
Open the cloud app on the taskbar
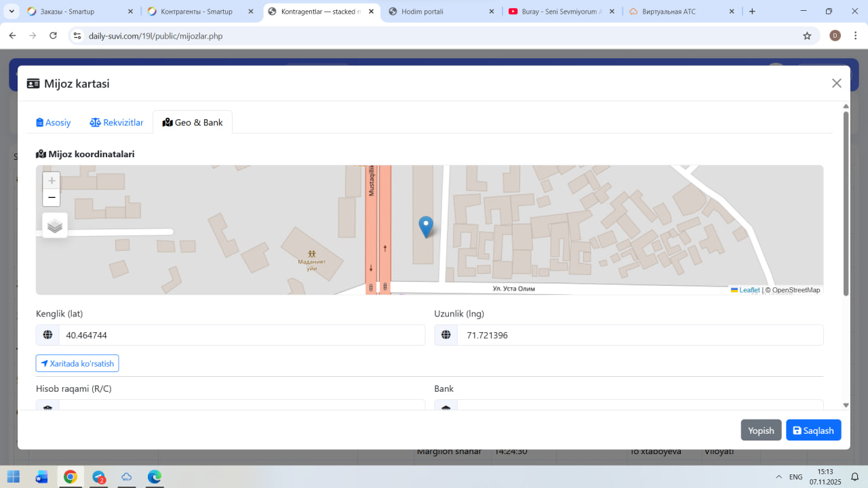tap(127, 476)
